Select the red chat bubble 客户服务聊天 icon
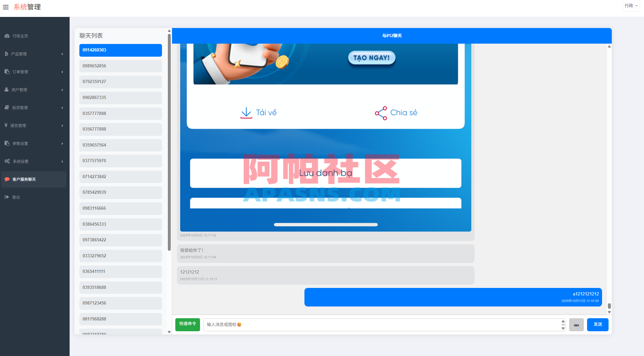 7,179
